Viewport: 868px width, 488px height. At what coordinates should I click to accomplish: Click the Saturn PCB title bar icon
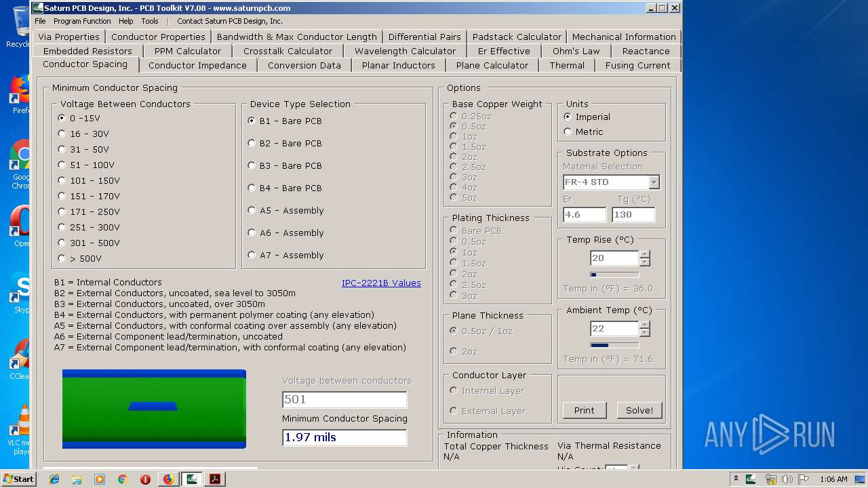click(38, 8)
